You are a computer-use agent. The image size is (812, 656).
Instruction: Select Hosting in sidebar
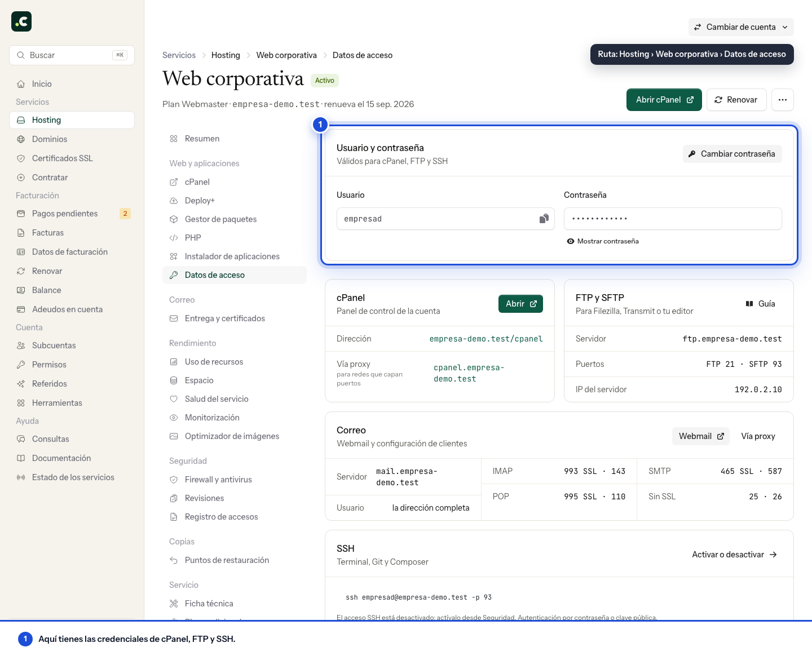(72, 120)
